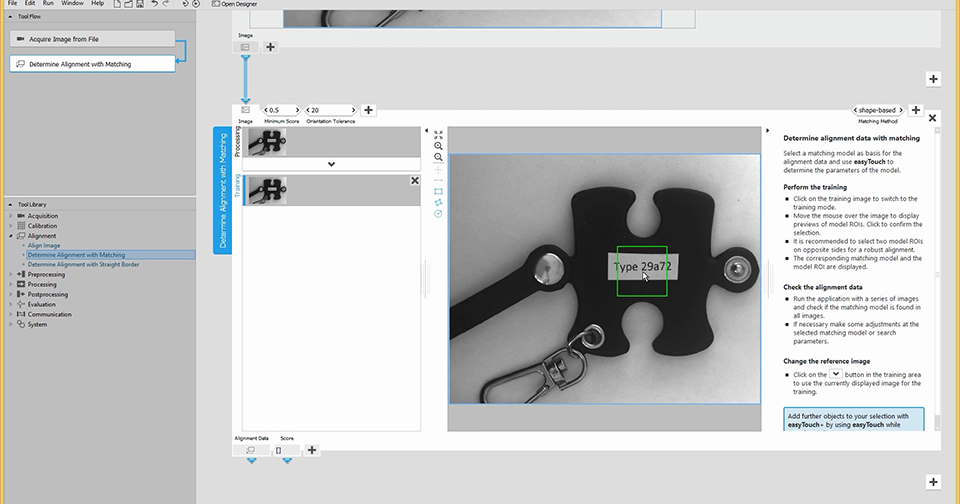Expand the Postprocessing category

10,295
